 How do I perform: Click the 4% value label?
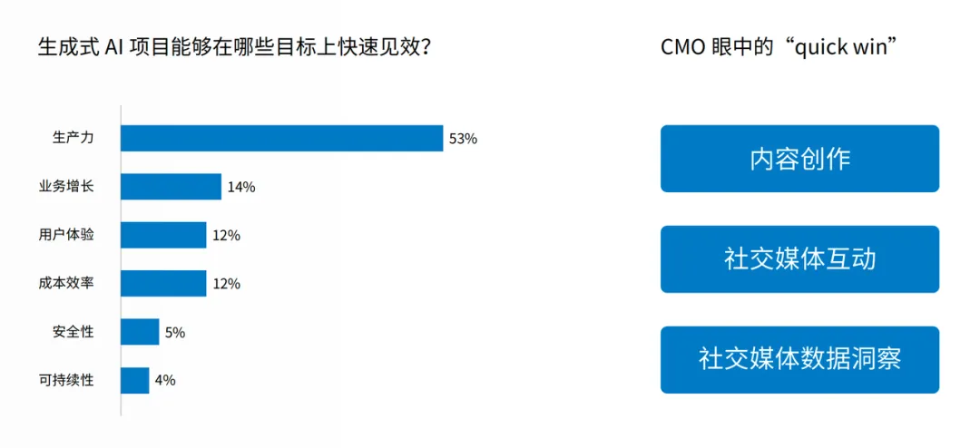tap(165, 381)
